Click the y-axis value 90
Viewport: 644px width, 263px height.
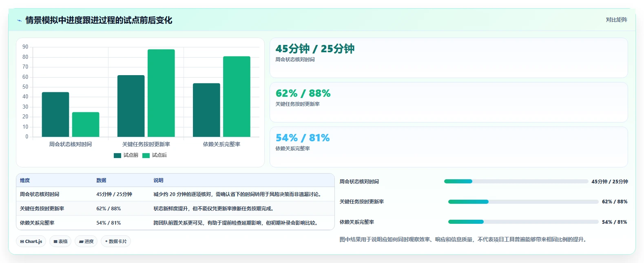(x=25, y=47)
